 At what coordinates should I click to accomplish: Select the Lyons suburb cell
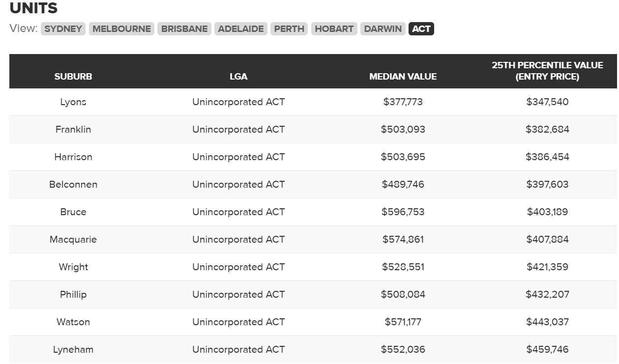(73, 102)
